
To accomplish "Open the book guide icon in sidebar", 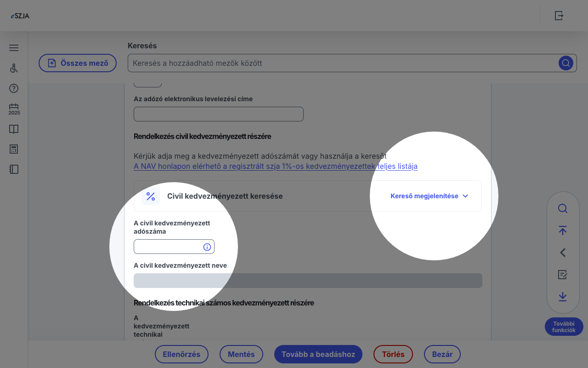I will tap(14, 129).
